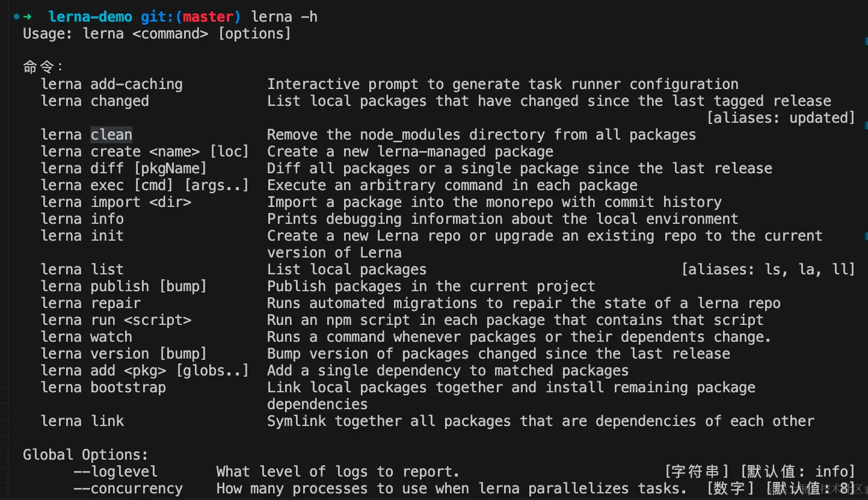Click the lerna diff [pkgName] entry

point(123,168)
